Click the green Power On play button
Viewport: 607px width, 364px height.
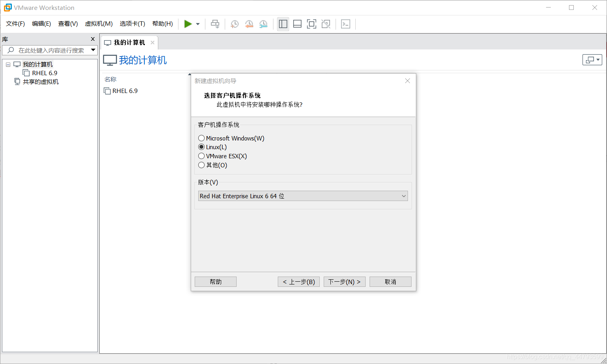pos(188,24)
